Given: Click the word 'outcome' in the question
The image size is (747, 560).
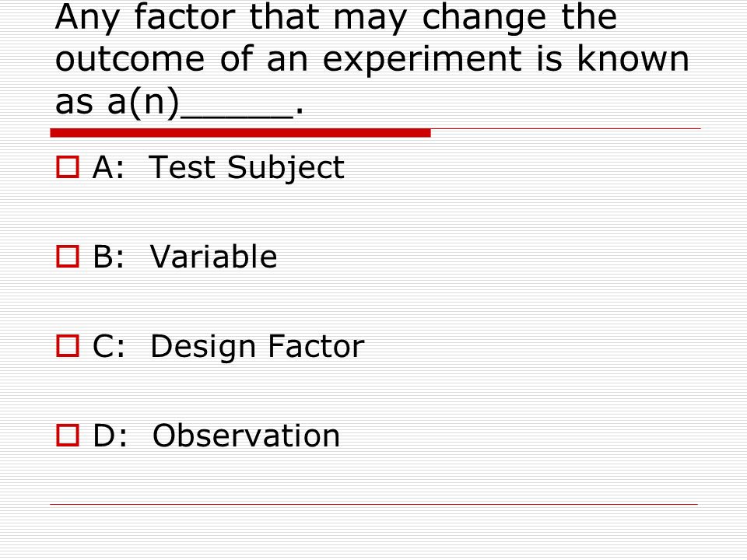Looking at the screenshot, I should (130, 59).
